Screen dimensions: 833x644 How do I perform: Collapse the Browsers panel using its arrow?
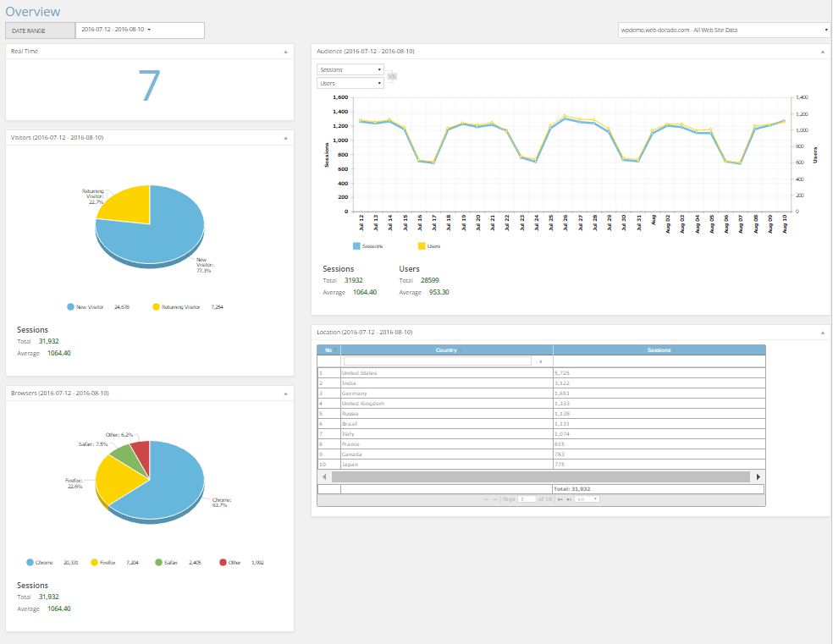tap(285, 394)
